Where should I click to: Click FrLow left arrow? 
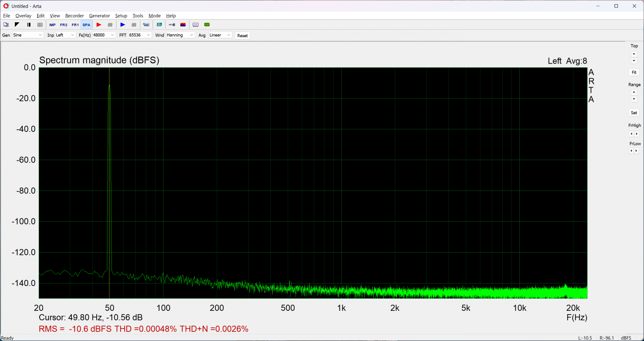[631, 151]
